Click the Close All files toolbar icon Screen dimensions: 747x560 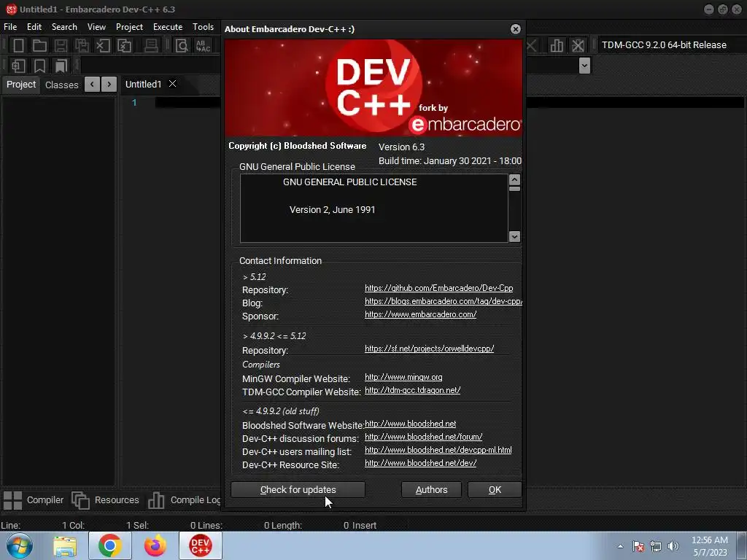coord(124,45)
